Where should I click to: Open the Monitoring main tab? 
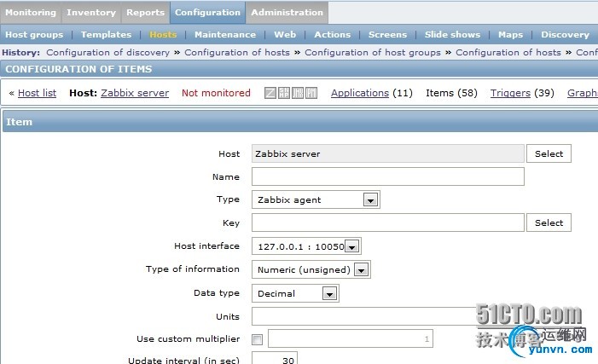[31, 12]
